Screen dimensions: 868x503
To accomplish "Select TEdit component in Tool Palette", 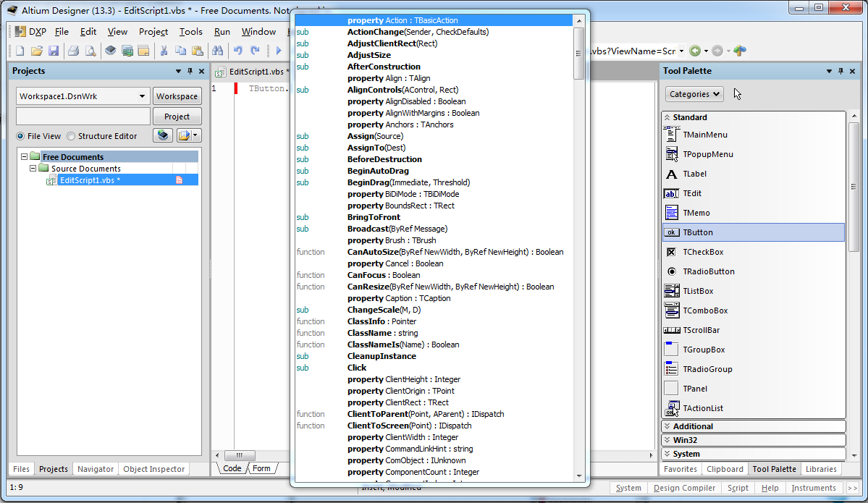I will pos(754,193).
